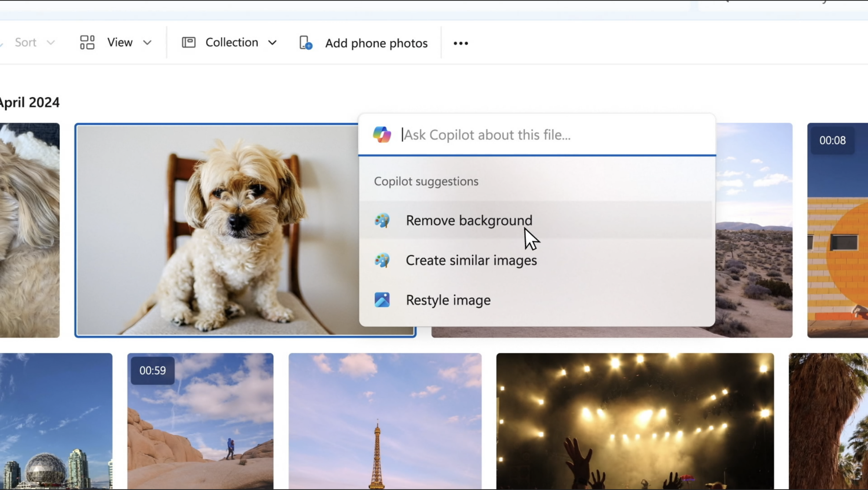The image size is (868, 490).
Task: Select the concert lights thumbnail
Action: click(x=635, y=421)
